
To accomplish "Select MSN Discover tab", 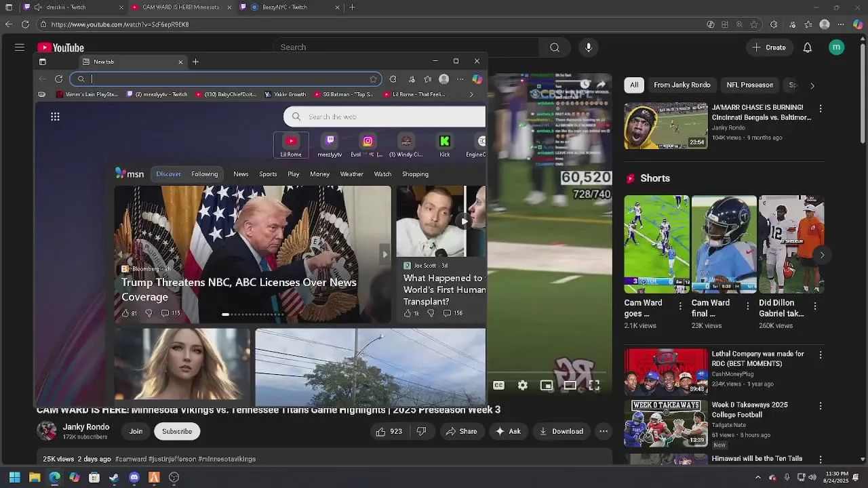I will pos(168,174).
